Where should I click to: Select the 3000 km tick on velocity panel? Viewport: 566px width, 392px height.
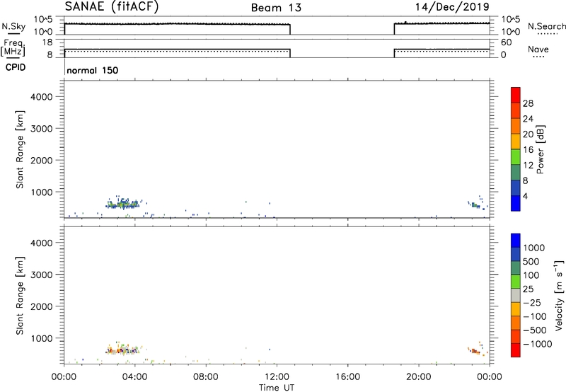(41, 275)
